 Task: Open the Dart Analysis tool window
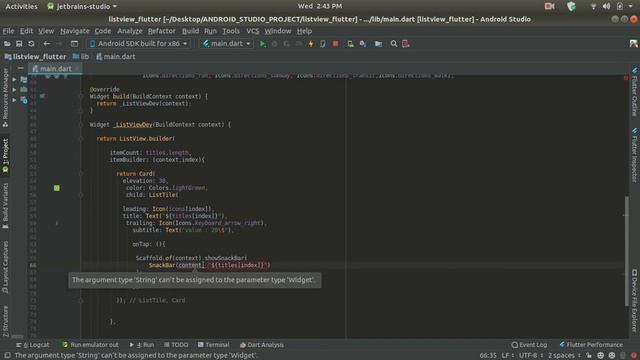pyautogui.click(x=262, y=345)
